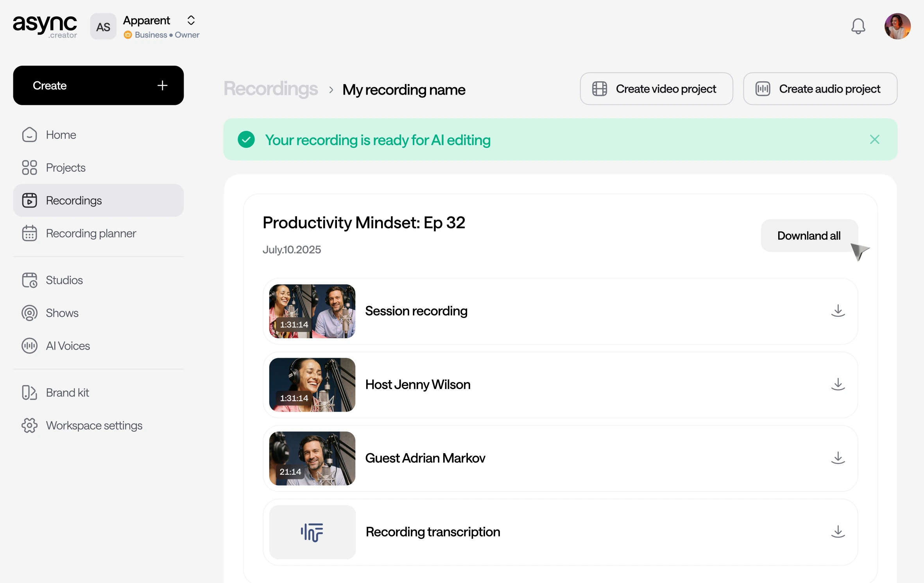
Task: Download Guest Adrian Markov track
Action: 838,458
